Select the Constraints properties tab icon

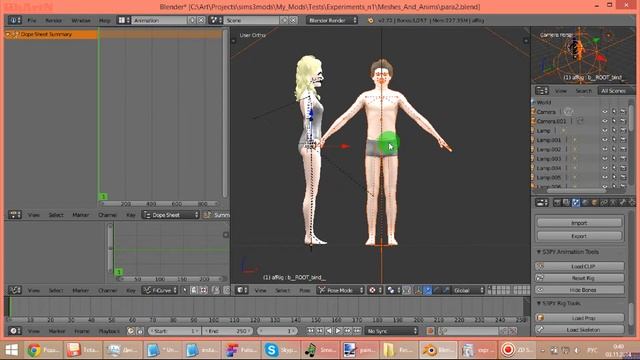pyautogui.click(x=604, y=202)
